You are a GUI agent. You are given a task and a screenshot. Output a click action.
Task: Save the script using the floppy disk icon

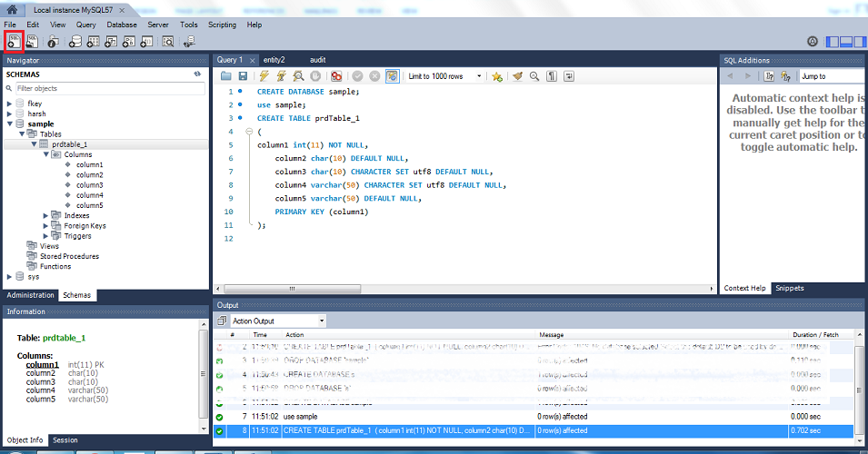tap(241, 76)
